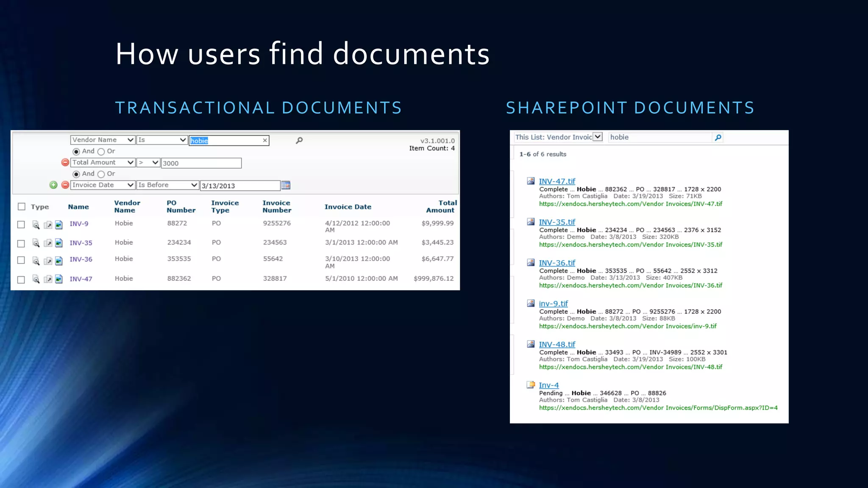Click image icon beside INV-48.tif result
The width and height of the screenshot is (868, 488).
pyautogui.click(x=531, y=344)
